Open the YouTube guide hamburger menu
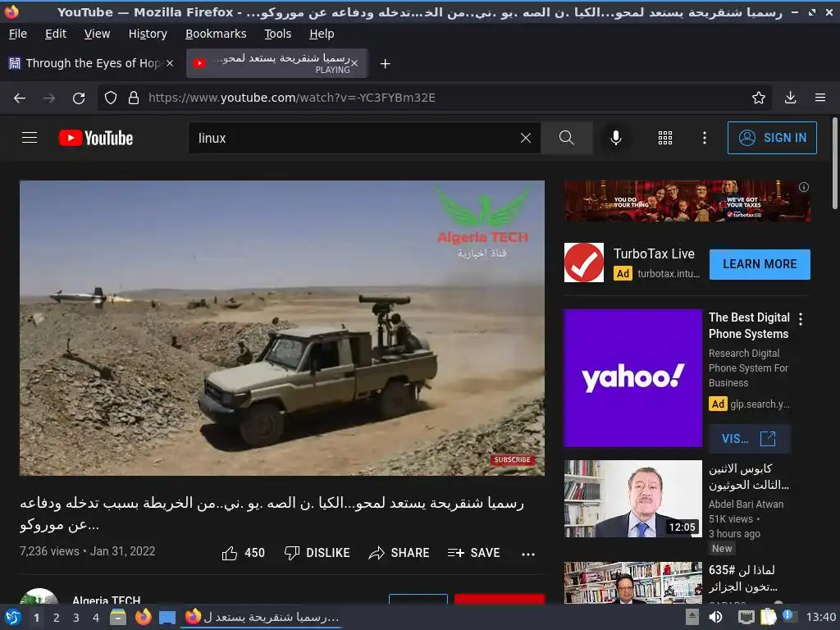The width and height of the screenshot is (840, 630). [30, 138]
